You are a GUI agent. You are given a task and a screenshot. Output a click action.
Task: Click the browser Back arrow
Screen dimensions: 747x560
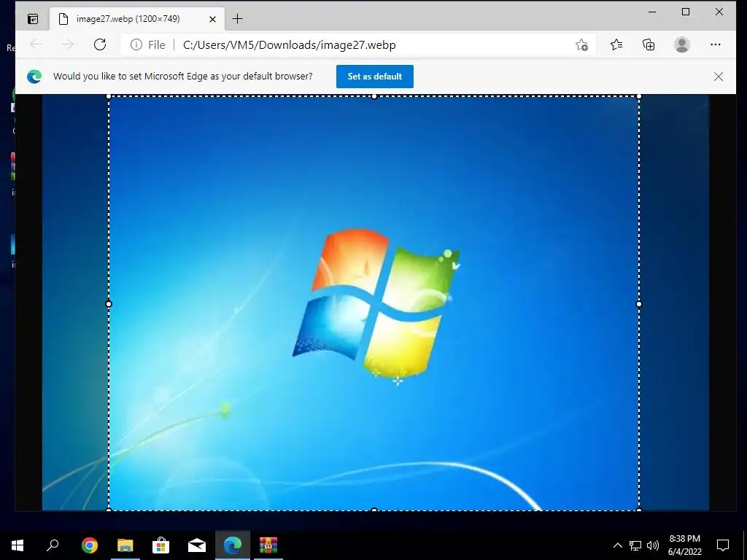tap(36, 44)
